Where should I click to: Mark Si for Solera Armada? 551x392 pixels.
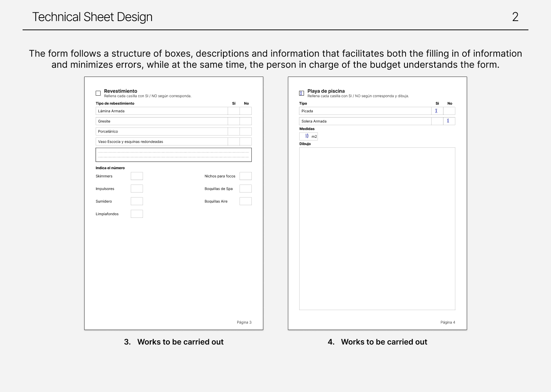coord(437,121)
